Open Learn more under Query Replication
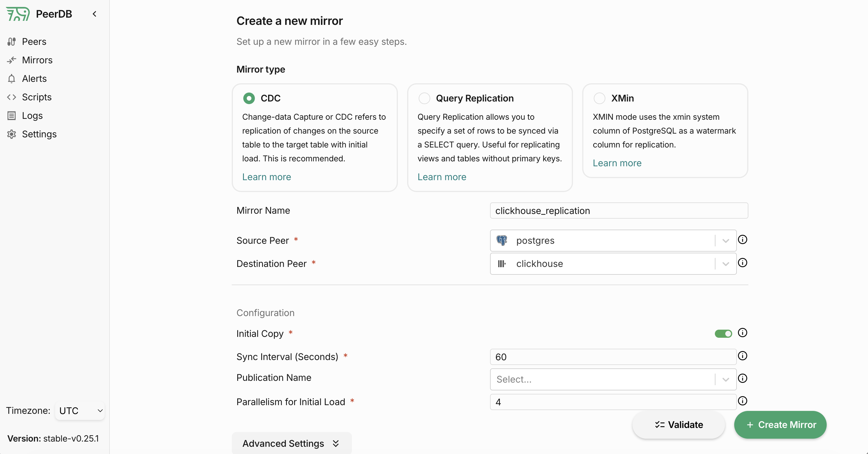The width and height of the screenshot is (868, 454). (442, 177)
